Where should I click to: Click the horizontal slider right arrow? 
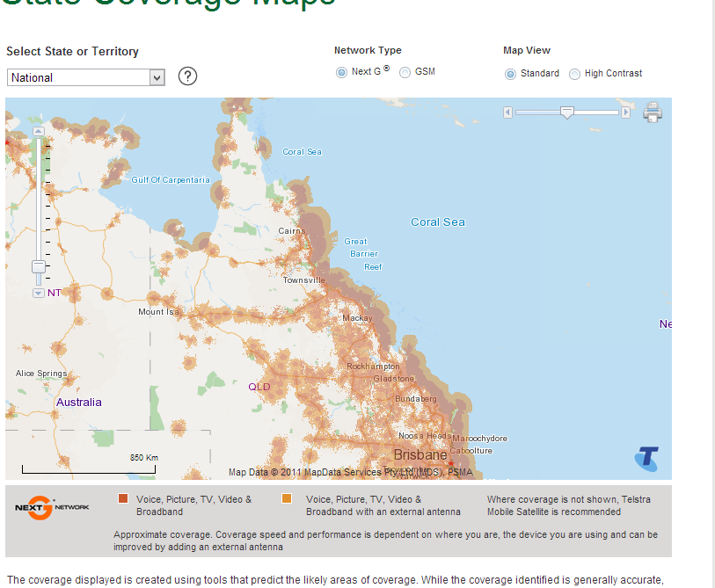coord(625,113)
